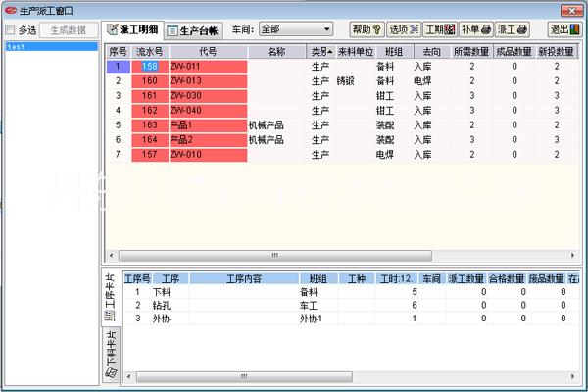The image size is (588, 392).
Task: Toggle the 多选 multi-select checkbox
Action: 11,30
